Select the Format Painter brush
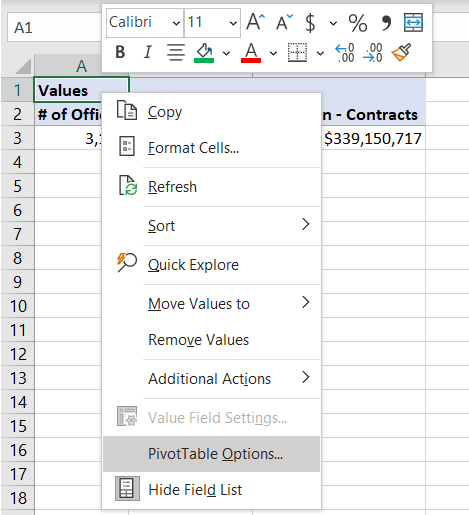 pyautogui.click(x=401, y=52)
